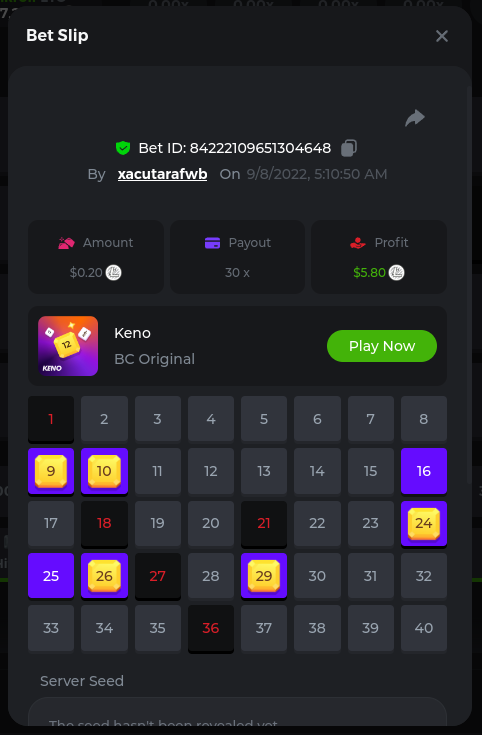Click gold gem tile 29
This screenshot has width=482, height=735.
(x=264, y=576)
